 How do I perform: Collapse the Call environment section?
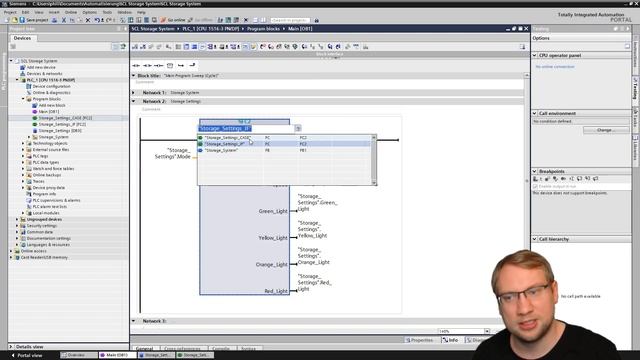click(534, 113)
